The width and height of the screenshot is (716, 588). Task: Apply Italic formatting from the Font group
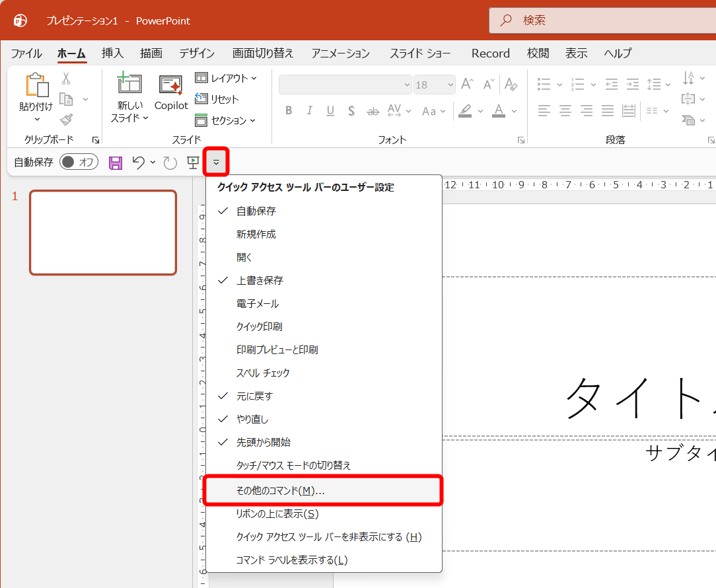(308, 110)
